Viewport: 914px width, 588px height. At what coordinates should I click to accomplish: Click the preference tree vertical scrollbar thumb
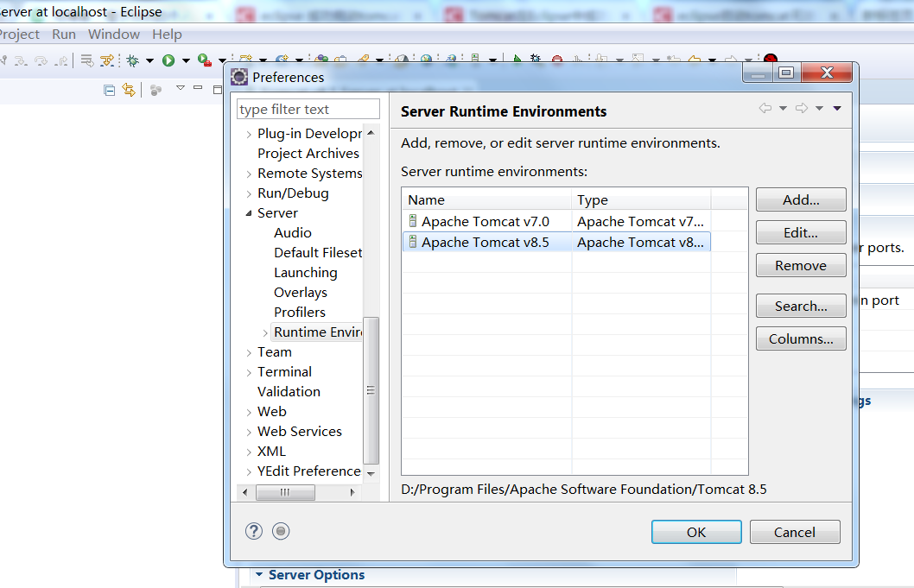pyautogui.click(x=371, y=390)
